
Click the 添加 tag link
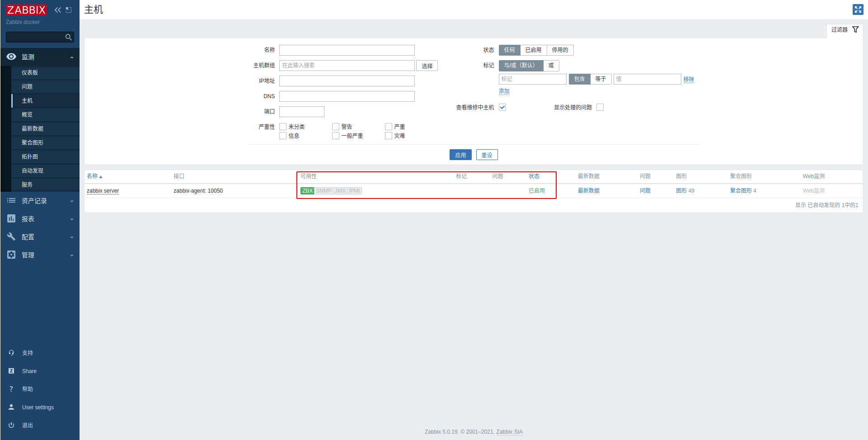pyautogui.click(x=504, y=91)
